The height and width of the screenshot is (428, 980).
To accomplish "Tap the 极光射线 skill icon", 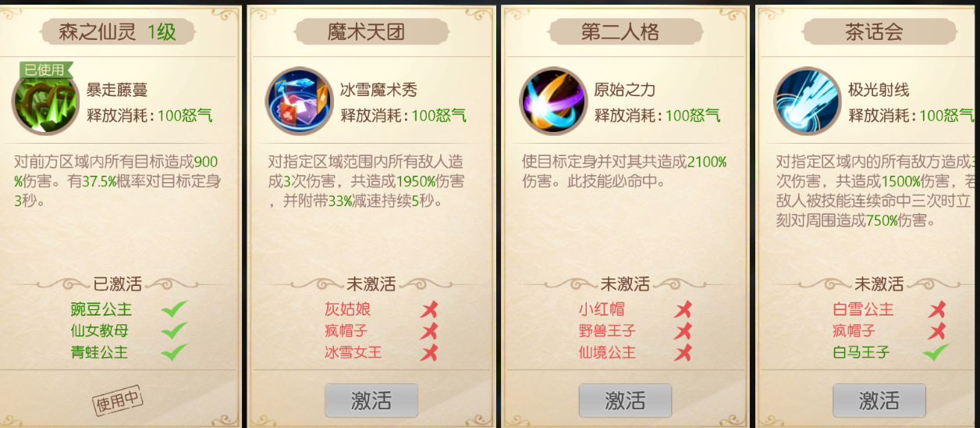I will tap(806, 101).
